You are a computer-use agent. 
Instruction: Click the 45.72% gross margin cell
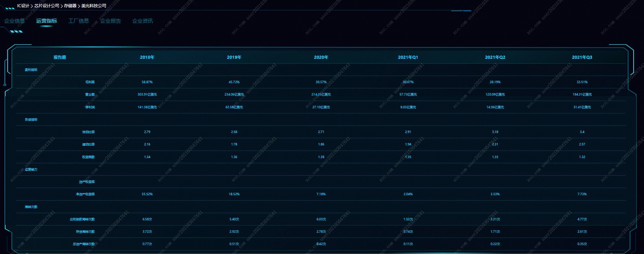coord(234,82)
